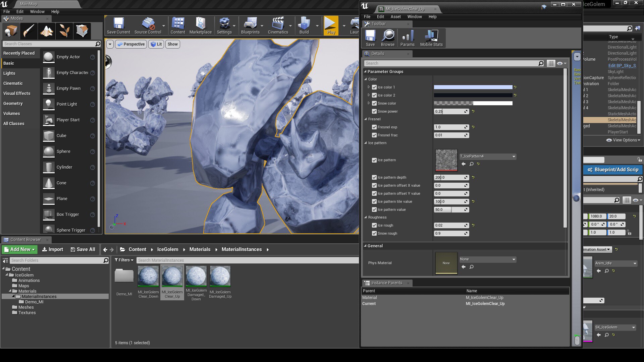Image resolution: width=644 pixels, height=362 pixels.
Task: Switch to the Instance Parents tab
Action: (386, 283)
